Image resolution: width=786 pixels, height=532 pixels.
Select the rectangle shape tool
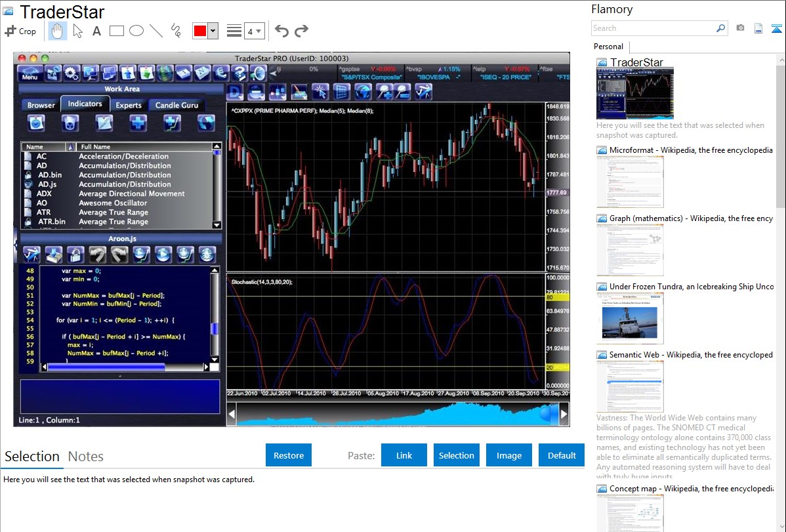click(117, 31)
